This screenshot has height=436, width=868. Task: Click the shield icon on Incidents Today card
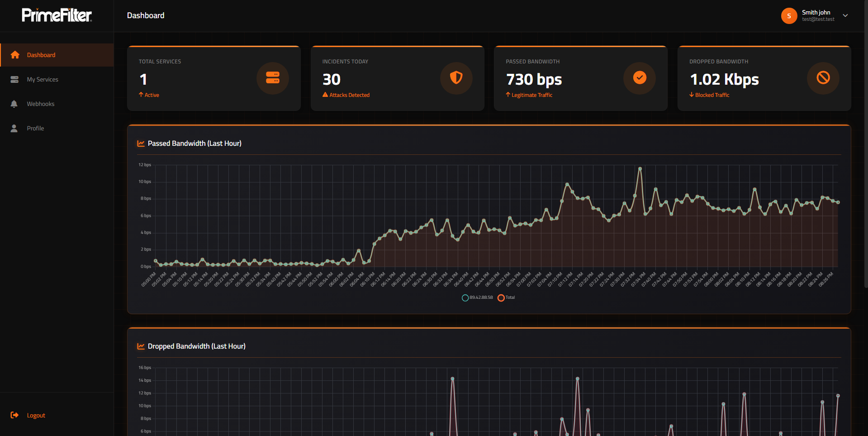point(456,78)
